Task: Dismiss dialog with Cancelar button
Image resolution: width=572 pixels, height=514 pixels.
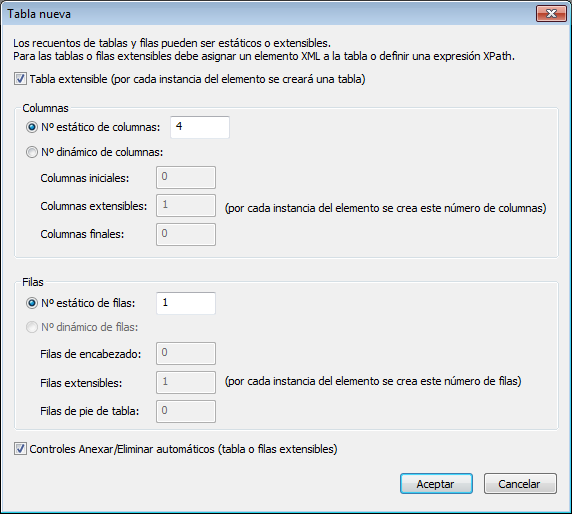Action: 520,484
